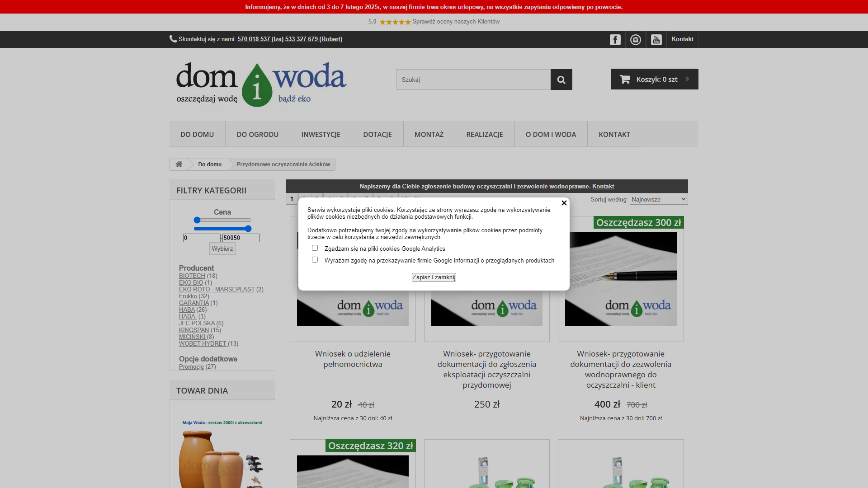The height and width of the screenshot is (488, 868).
Task: Click the magnifier search button
Action: 561,80
